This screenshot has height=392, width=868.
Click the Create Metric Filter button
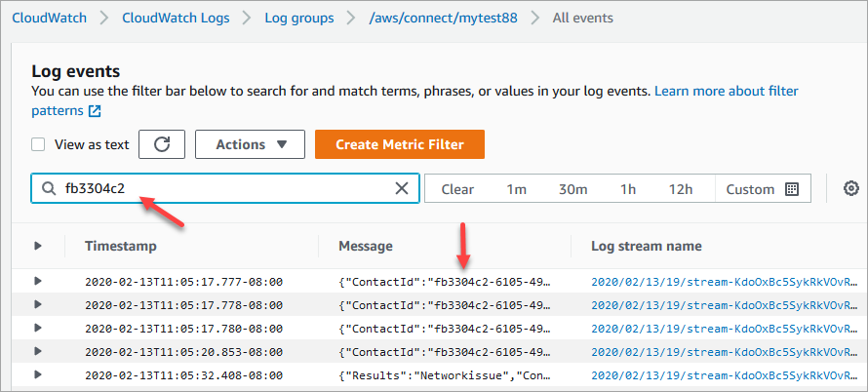click(399, 144)
